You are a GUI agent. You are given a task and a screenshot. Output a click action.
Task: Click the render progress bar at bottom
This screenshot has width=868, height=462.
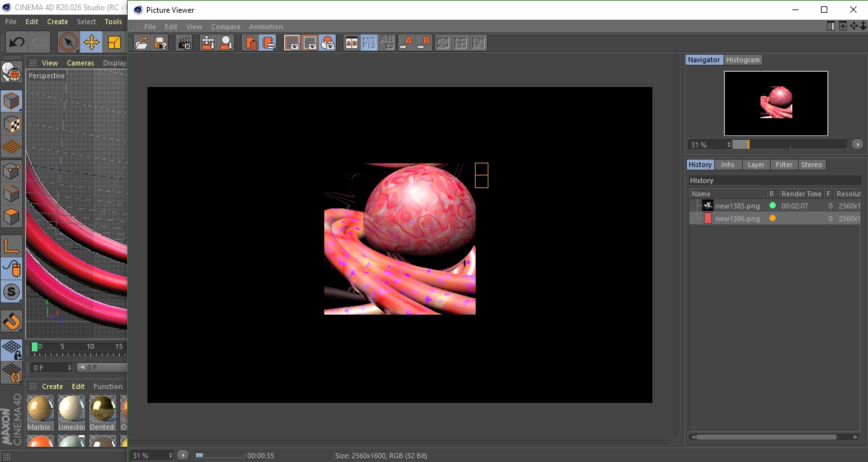click(219, 455)
